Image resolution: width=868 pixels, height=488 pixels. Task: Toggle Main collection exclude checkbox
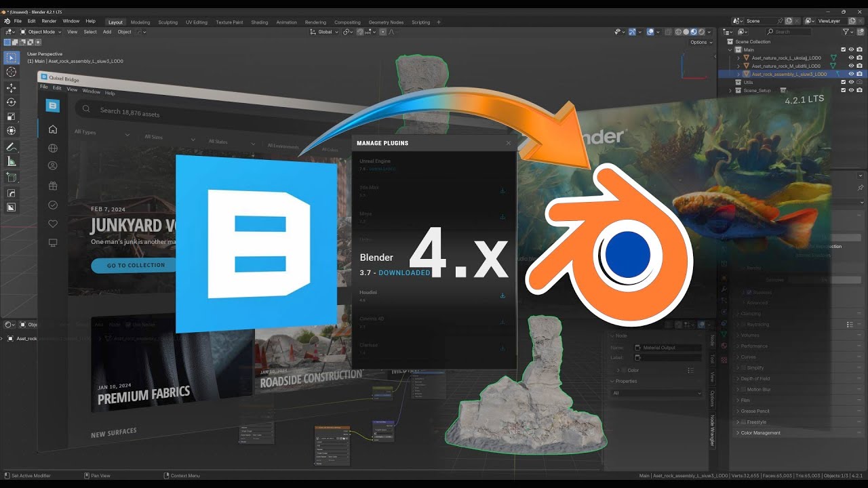click(844, 49)
